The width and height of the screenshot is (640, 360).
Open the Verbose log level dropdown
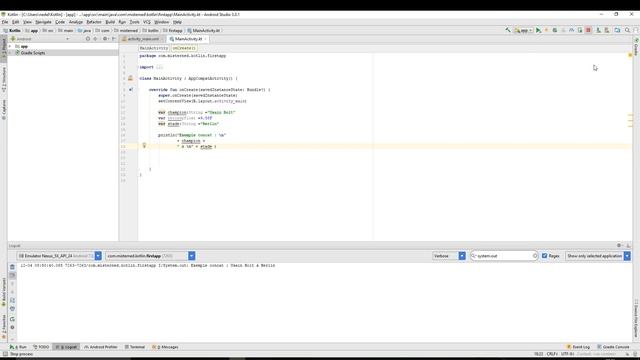[x=449, y=256]
